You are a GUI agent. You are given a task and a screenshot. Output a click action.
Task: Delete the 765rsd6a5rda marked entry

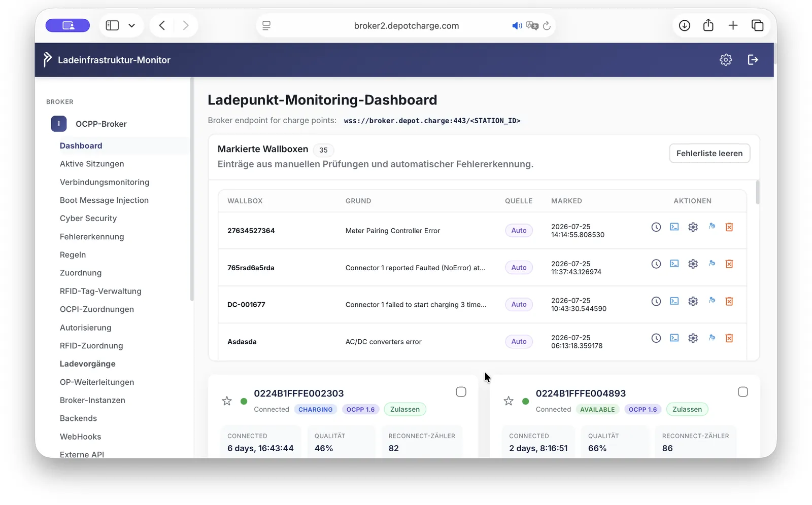[x=729, y=264]
